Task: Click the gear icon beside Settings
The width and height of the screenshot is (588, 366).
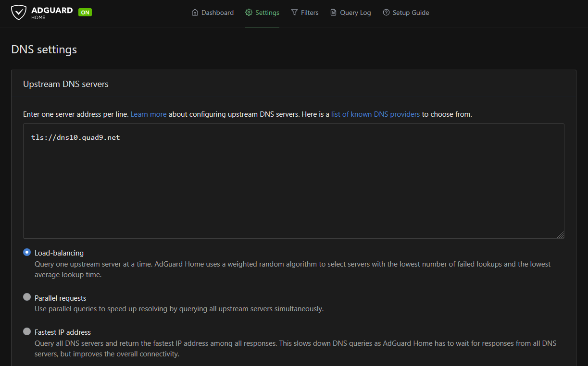Action: tap(249, 13)
